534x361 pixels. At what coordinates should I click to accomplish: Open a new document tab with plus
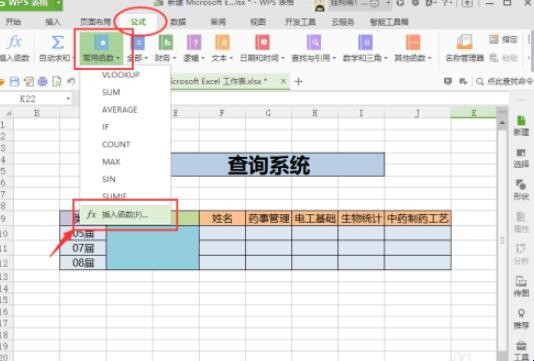point(298,82)
